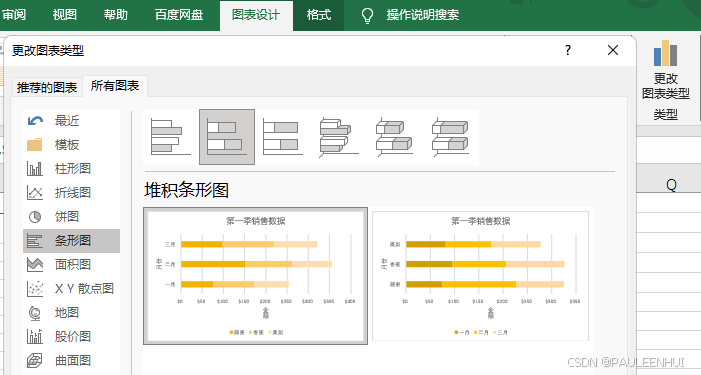The image size is (701, 375).
Task: Select 柱形图 column chart category
Action: (72, 169)
